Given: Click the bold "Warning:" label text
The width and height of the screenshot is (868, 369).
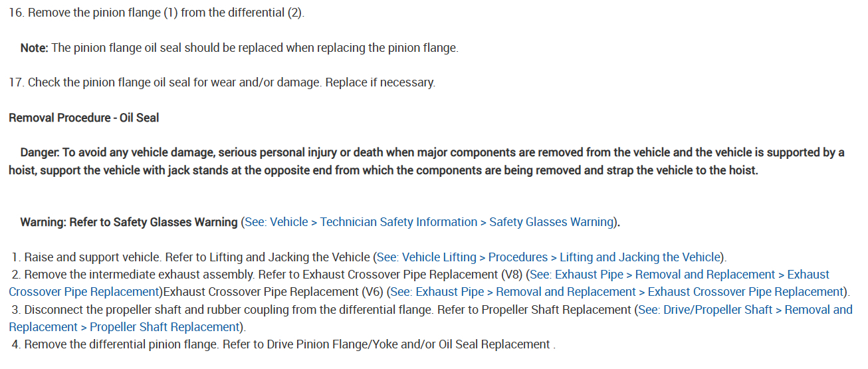Looking at the screenshot, I should (44, 222).
